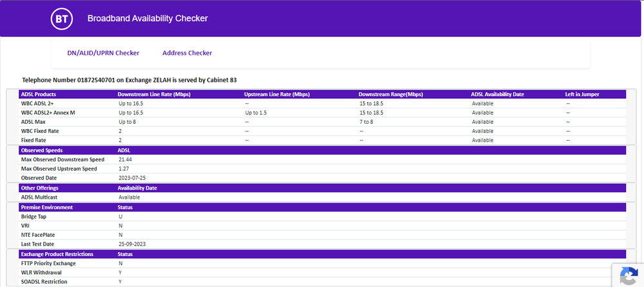644x287 pixels.
Task: Select the telephone number exchange heading text
Action: point(130,80)
